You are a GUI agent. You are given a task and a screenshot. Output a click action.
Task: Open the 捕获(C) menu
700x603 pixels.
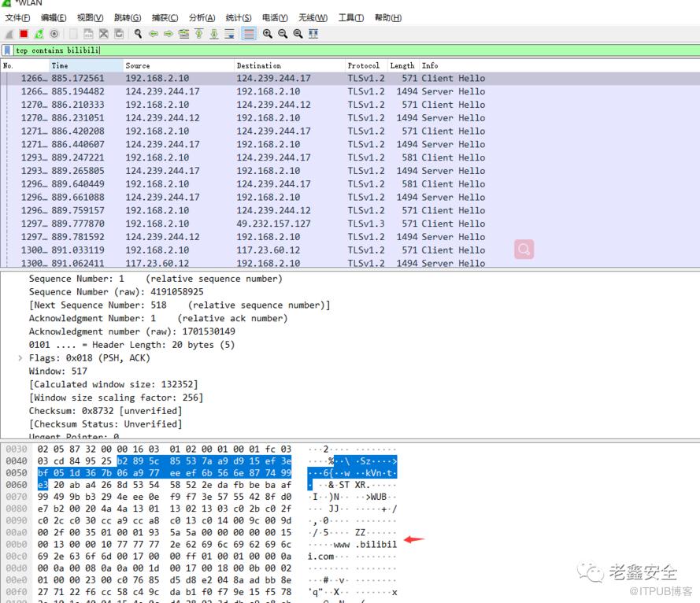click(165, 18)
